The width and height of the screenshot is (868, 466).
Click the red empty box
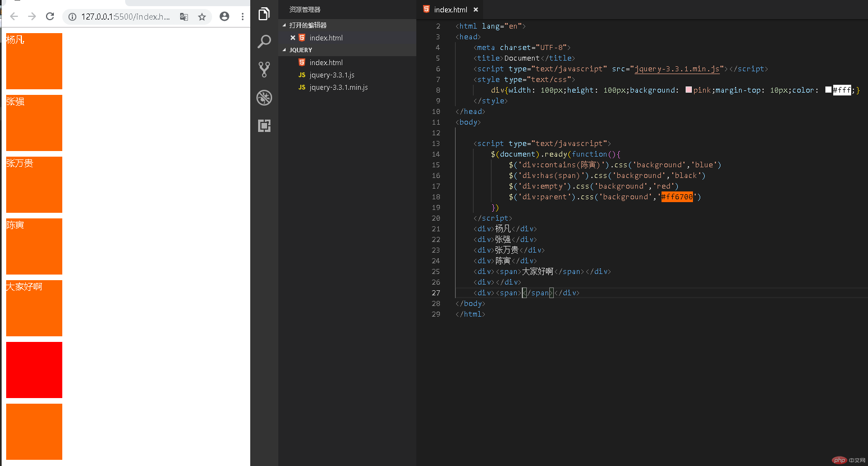click(x=34, y=370)
